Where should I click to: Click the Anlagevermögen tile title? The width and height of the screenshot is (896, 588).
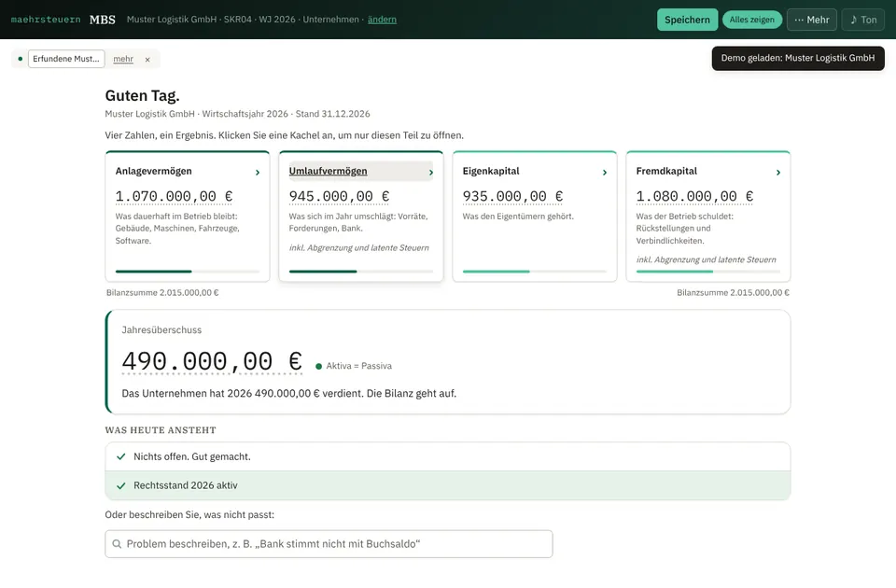tap(154, 171)
